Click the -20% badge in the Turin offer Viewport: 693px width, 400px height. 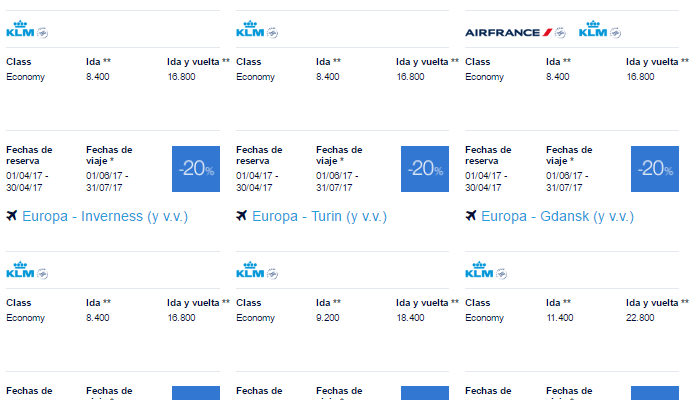coord(425,169)
